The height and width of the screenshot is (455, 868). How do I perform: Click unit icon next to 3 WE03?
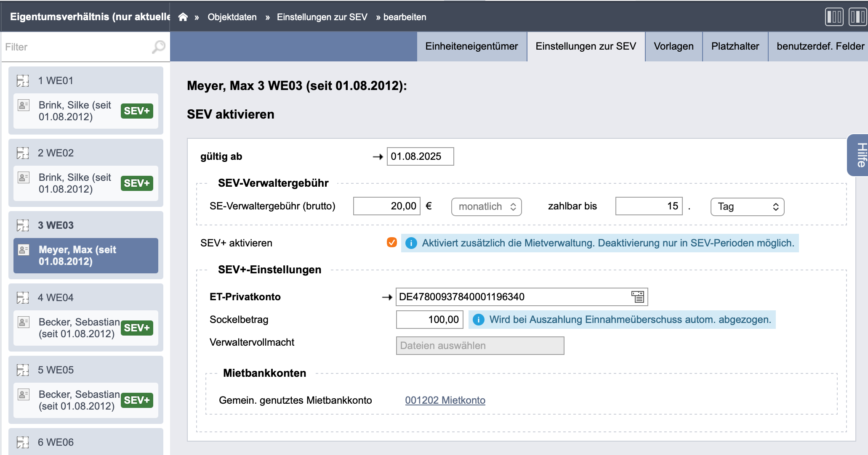[x=23, y=225]
